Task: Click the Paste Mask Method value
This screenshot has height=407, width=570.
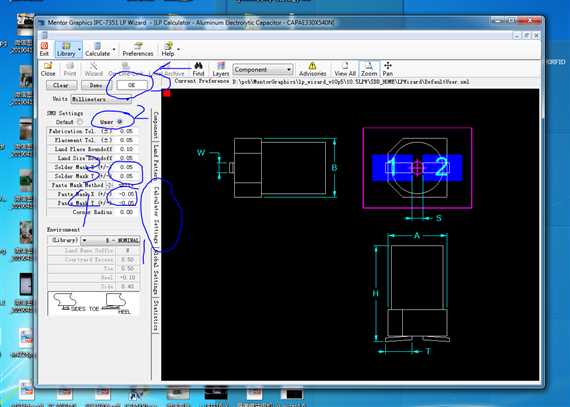Action: (x=127, y=185)
